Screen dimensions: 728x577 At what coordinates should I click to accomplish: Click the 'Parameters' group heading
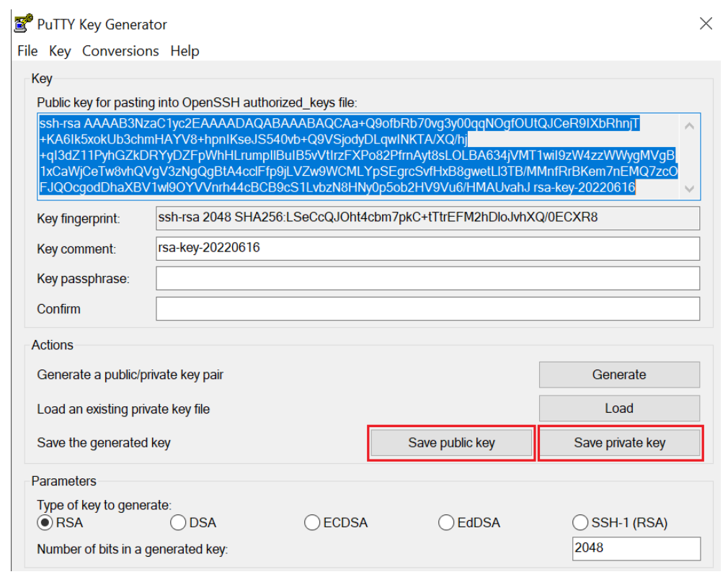[x=64, y=481]
